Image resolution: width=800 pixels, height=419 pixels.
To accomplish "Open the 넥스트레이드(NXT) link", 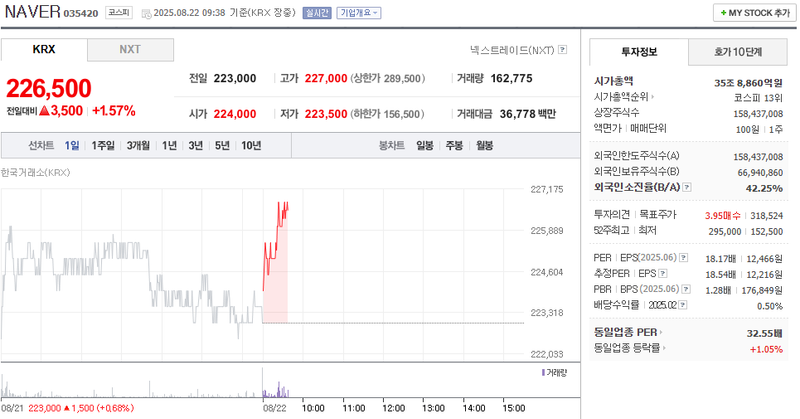I will coord(512,50).
